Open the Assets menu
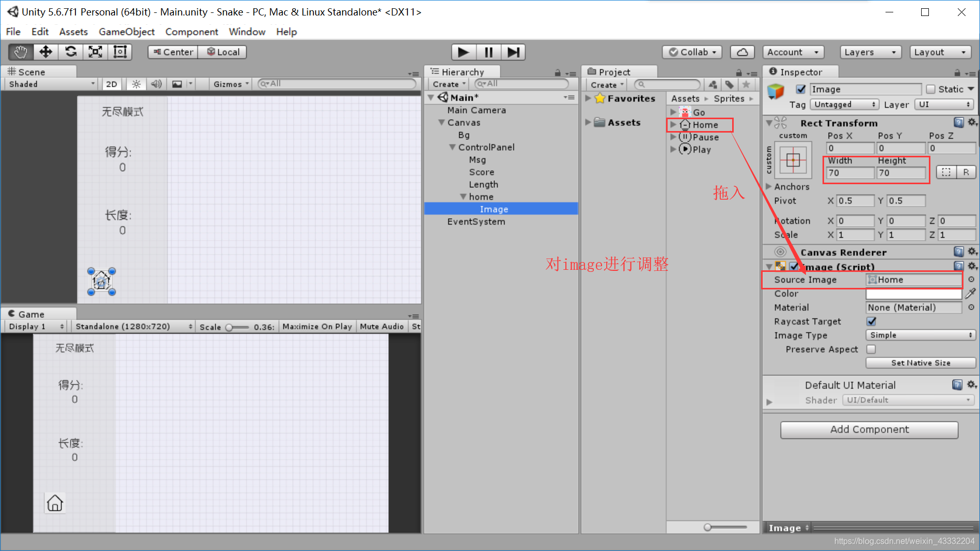The height and width of the screenshot is (551, 980). [x=73, y=31]
